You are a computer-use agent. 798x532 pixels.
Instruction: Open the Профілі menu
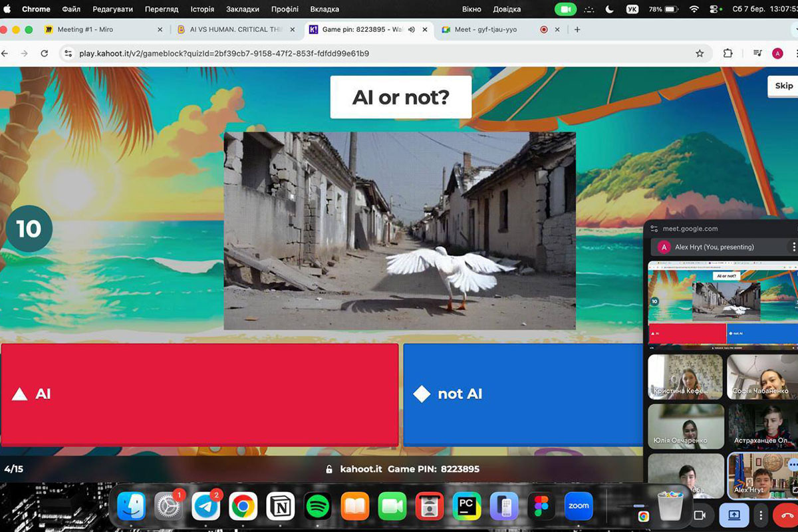(x=285, y=9)
